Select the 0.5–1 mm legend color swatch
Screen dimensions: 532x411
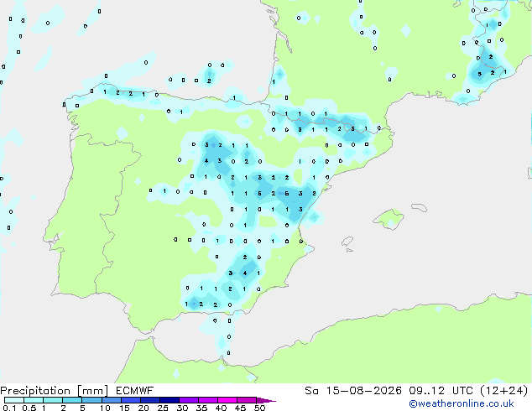[x=34, y=400]
